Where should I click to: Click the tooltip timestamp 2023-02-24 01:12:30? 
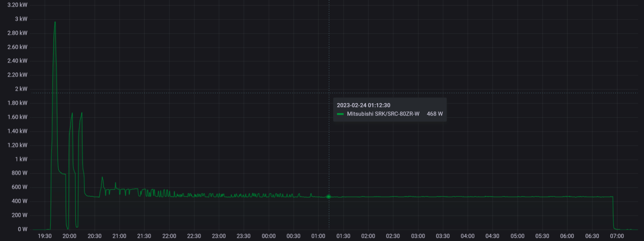[x=363, y=105]
